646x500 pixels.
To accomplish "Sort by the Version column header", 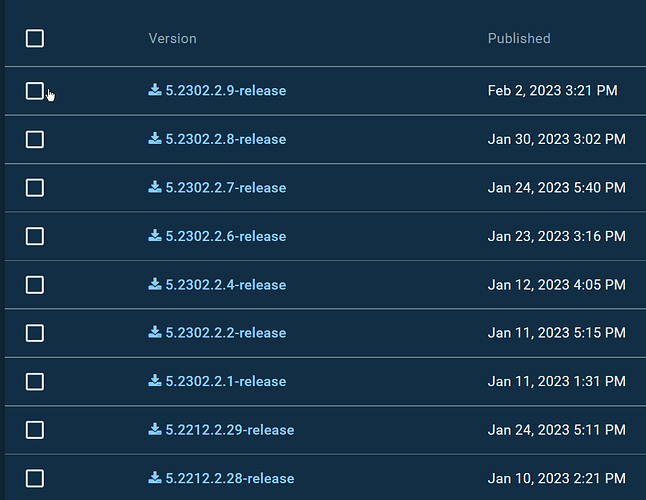I will (172, 38).
